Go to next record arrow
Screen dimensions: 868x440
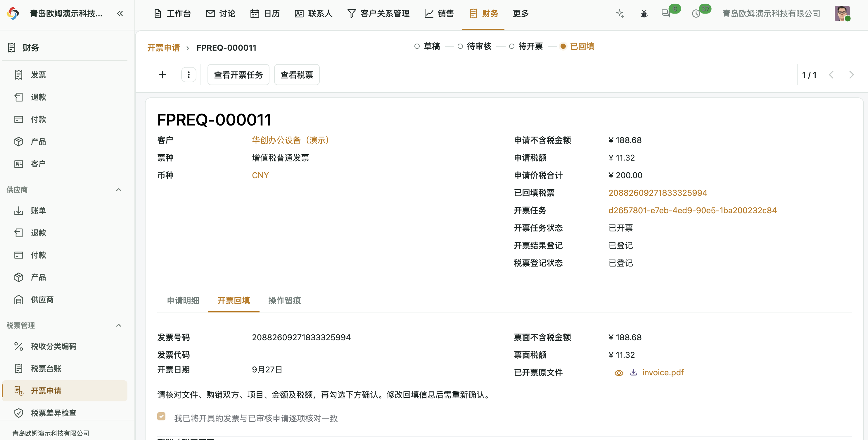click(851, 75)
